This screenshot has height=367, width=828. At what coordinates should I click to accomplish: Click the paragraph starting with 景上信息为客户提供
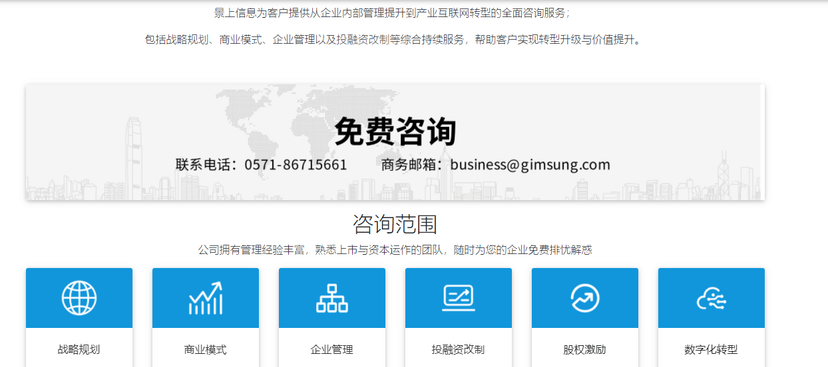(392, 14)
